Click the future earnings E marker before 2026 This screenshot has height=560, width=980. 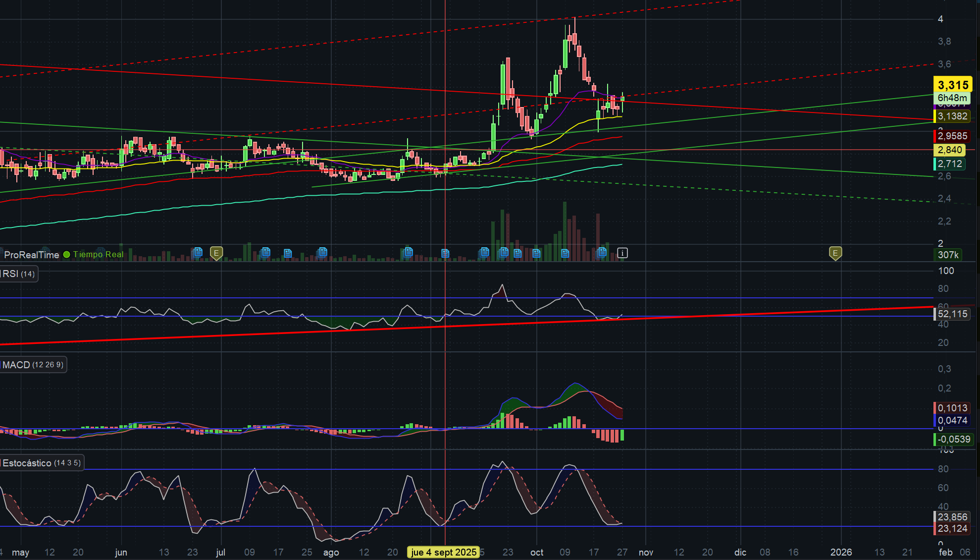(x=835, y=253)
